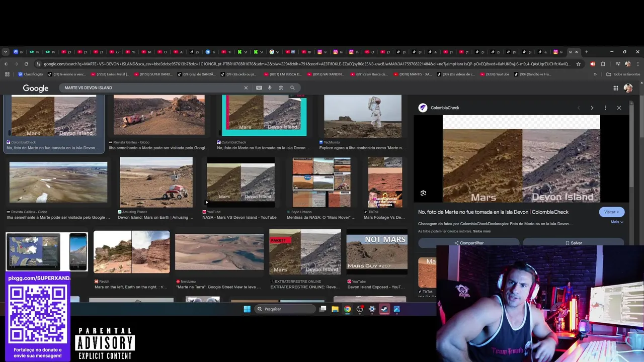Open the Chrome extensions puzzle menu

pyautogui.click(x=603, y=64)
